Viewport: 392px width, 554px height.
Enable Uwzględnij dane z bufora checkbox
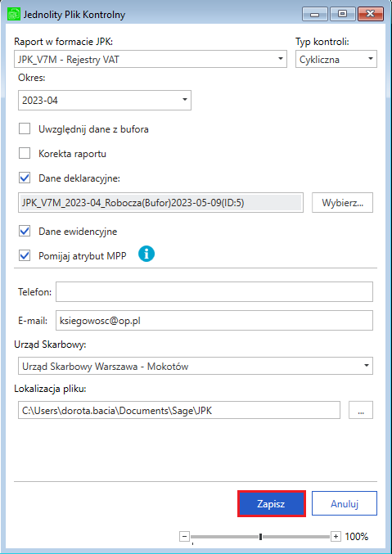(25, 129)
